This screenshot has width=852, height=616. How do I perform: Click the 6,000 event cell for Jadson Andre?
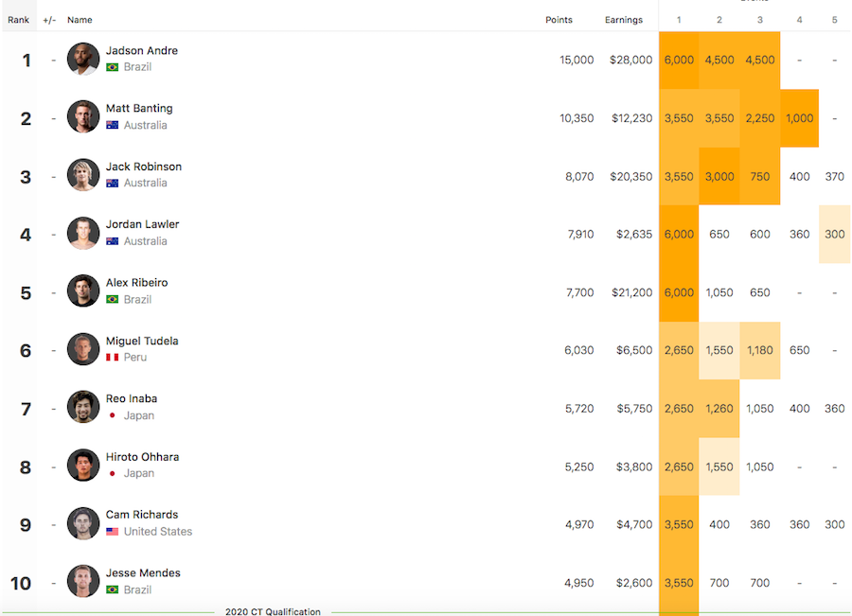click(x=679, y=60)
